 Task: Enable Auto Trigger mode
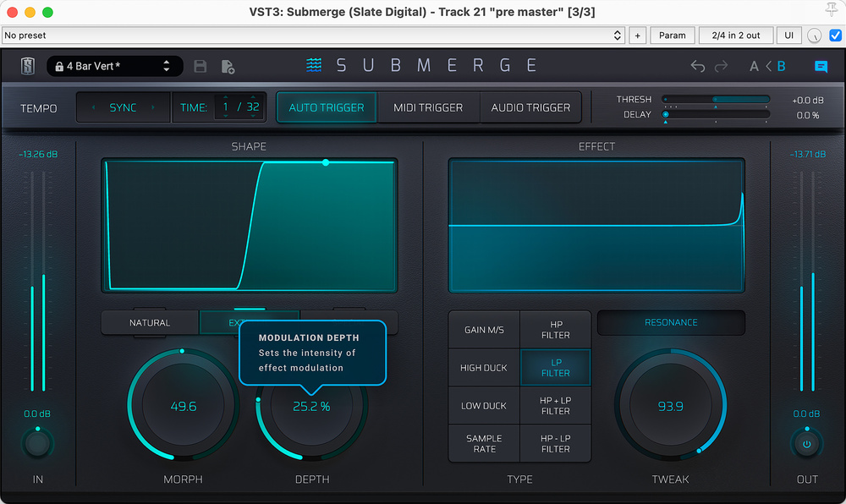327,107
